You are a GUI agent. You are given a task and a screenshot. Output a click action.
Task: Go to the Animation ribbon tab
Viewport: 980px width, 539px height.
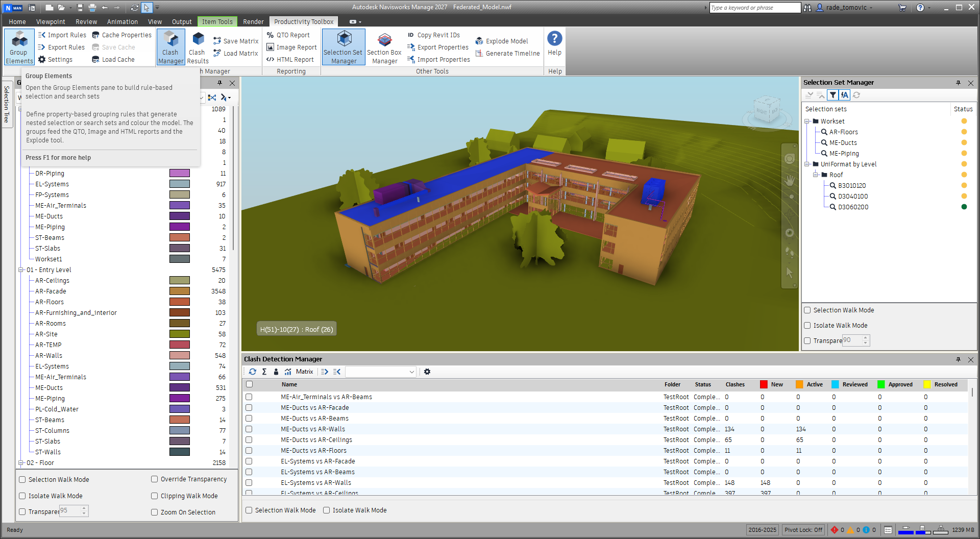pos(122,22)
